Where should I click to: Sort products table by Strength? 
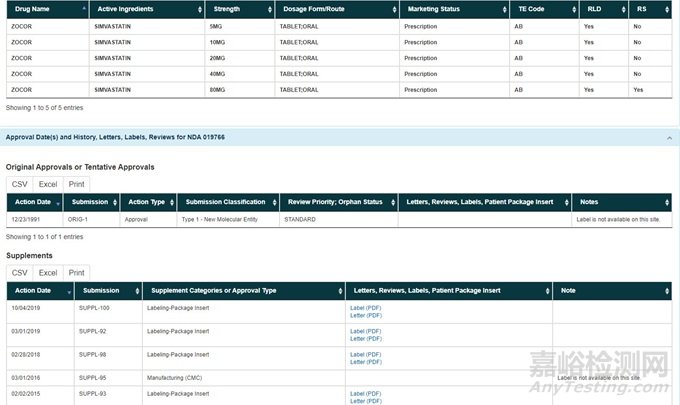238,9
